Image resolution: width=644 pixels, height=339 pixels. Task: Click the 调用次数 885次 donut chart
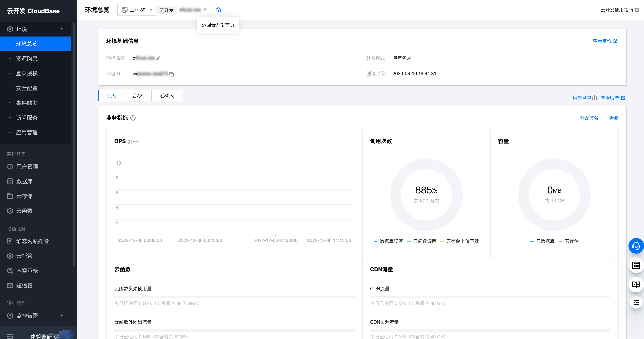[x=426, y=195]
